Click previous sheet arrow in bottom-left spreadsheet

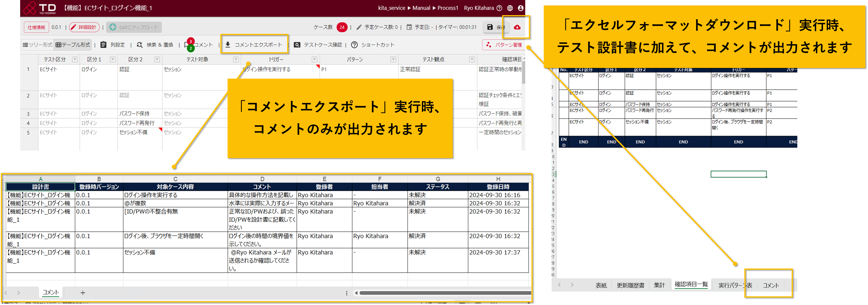pos(6,293)
